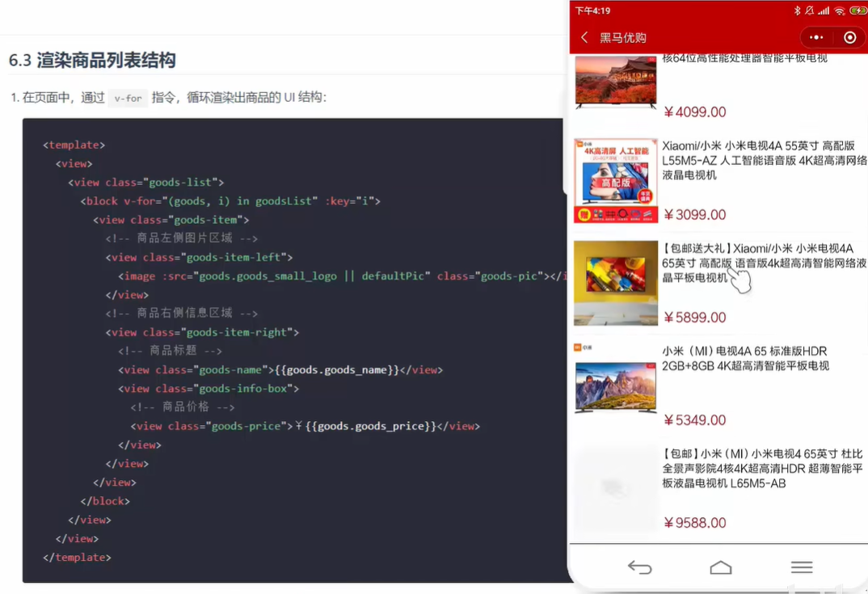Click the closing </block> tag line

[105, 501]
